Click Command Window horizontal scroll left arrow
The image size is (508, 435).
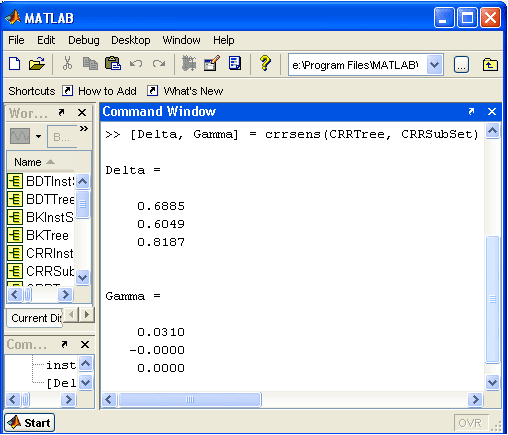coord(109,399)
